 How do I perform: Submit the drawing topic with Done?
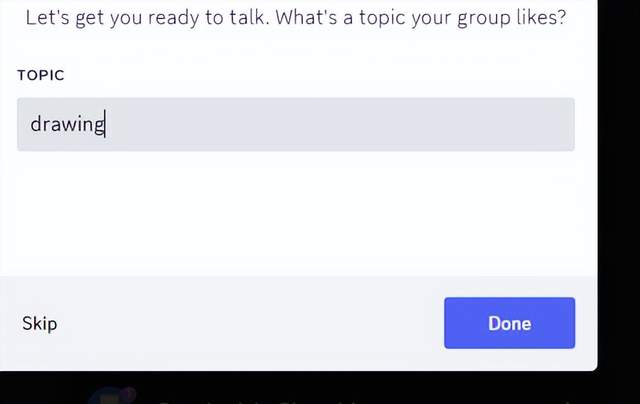pyautogui.click(x=509, y=323)
